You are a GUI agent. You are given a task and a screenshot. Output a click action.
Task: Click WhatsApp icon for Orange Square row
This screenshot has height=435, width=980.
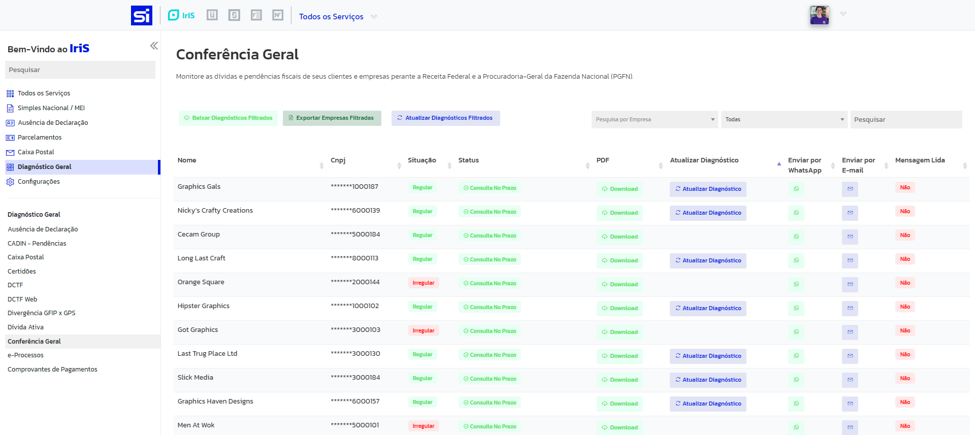(x=796, y=284)
